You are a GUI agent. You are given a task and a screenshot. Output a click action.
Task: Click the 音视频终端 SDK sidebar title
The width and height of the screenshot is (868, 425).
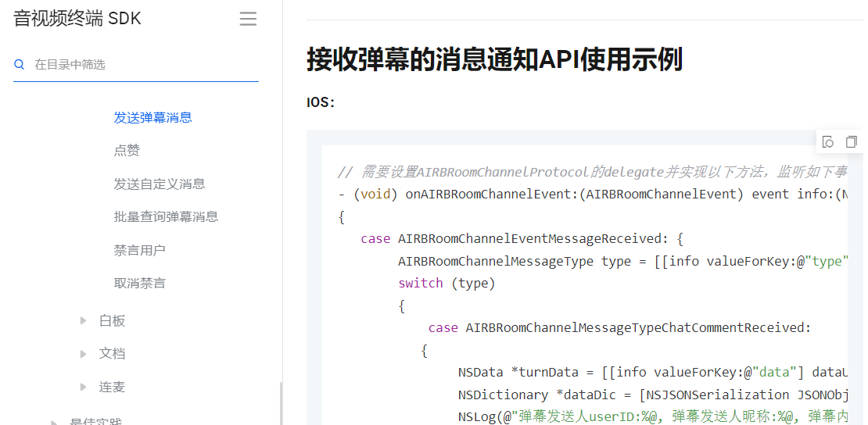click(x=77, y=18)
